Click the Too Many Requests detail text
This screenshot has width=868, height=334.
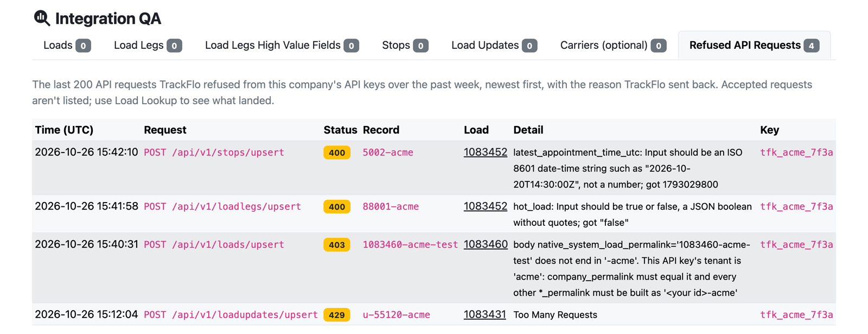click(x=555, y=314)
